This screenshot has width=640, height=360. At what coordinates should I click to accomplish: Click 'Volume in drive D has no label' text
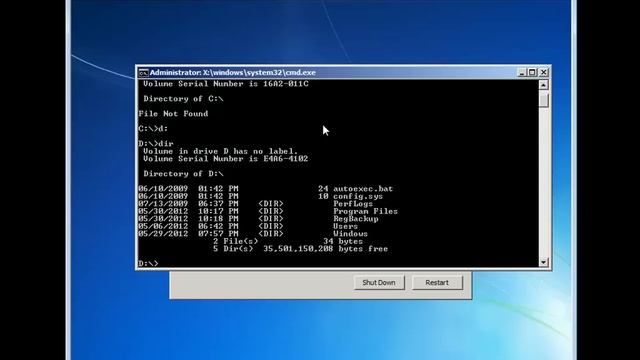tap(220, 151)
